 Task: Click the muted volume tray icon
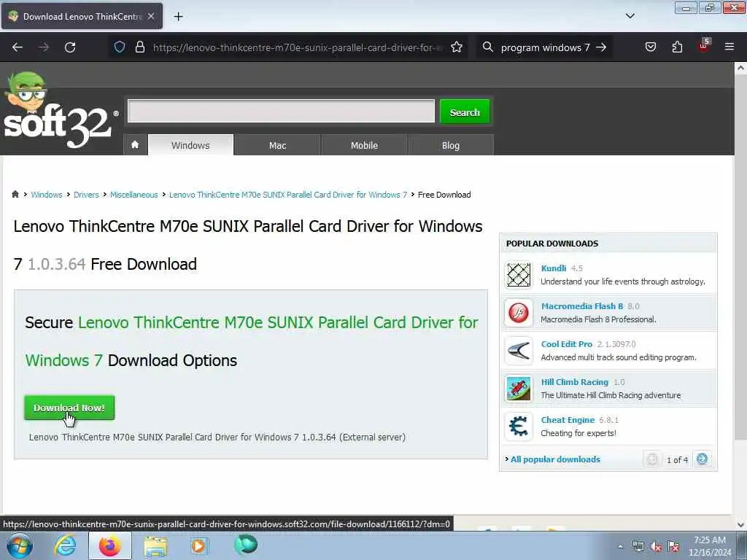656,547
